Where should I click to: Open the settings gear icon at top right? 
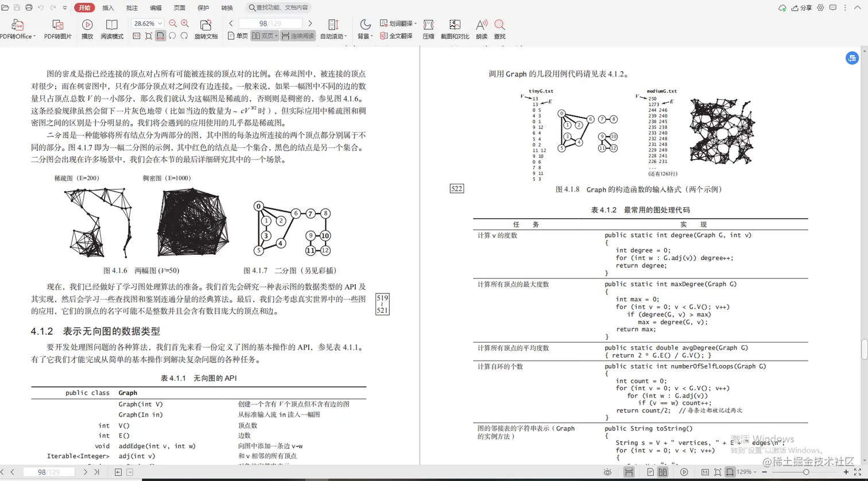pyautogui.click(x=820, y=8)
